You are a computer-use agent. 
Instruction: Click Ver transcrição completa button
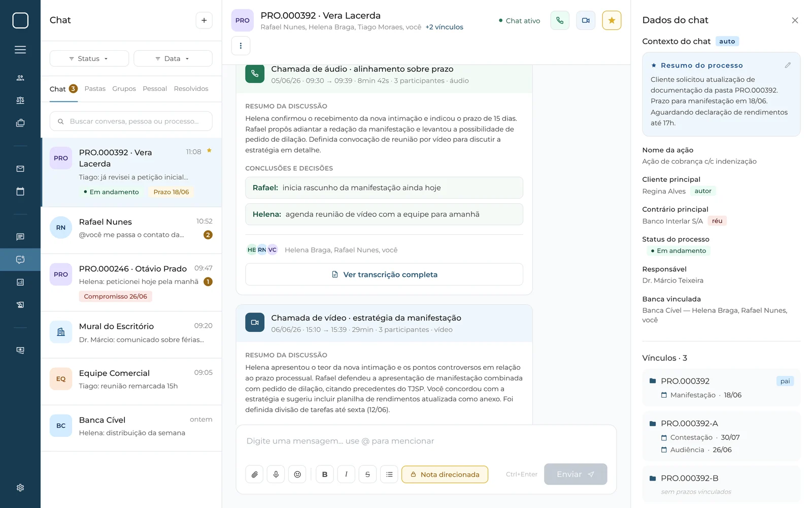tap(384, 274)
